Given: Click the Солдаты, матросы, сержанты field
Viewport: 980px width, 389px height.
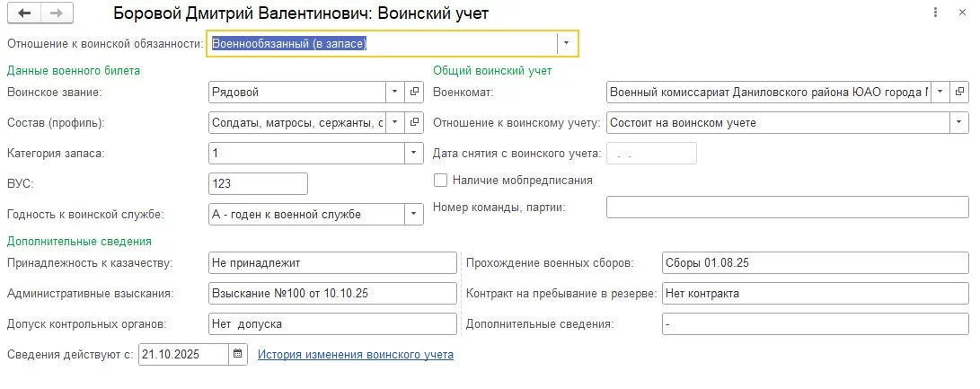Looking at the screenshot, I should point(297,122).
